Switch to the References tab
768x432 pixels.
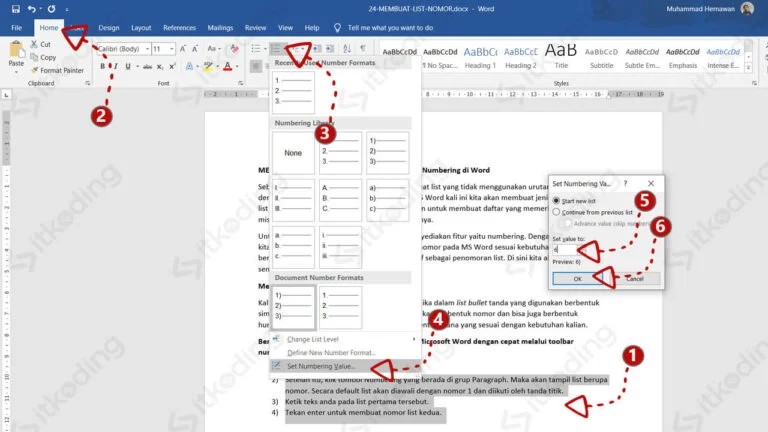[x=179, y=28]
